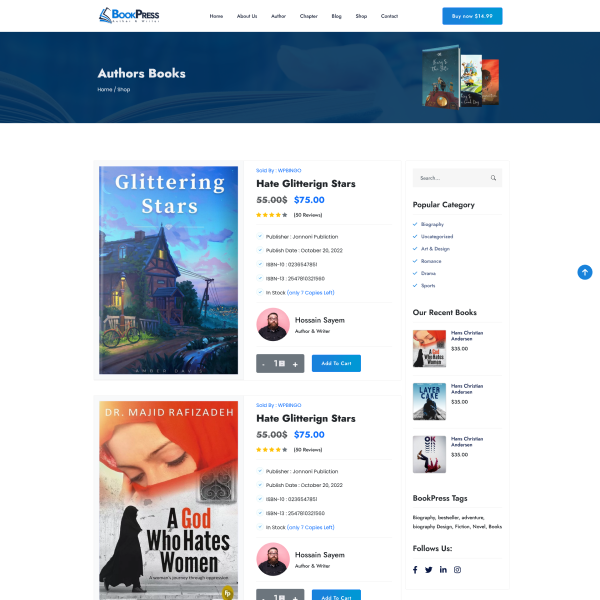Image resolution: width=600 pixels, height=600 pixels.
Task: Click the Buy now $14.99 button
Action: pyautogui.click(x=472, y=16)
